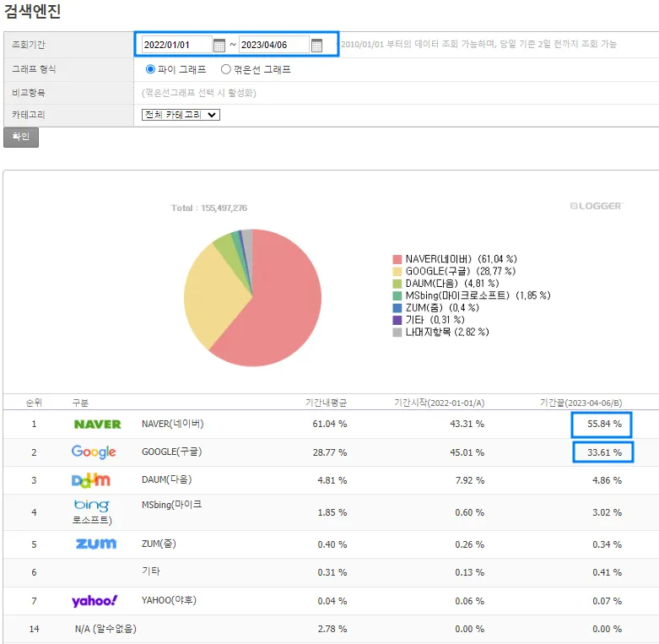659x644 pixels.
Task: Click the 나머지항목 (2.82 %) legend label
Action: click(447, 332)
